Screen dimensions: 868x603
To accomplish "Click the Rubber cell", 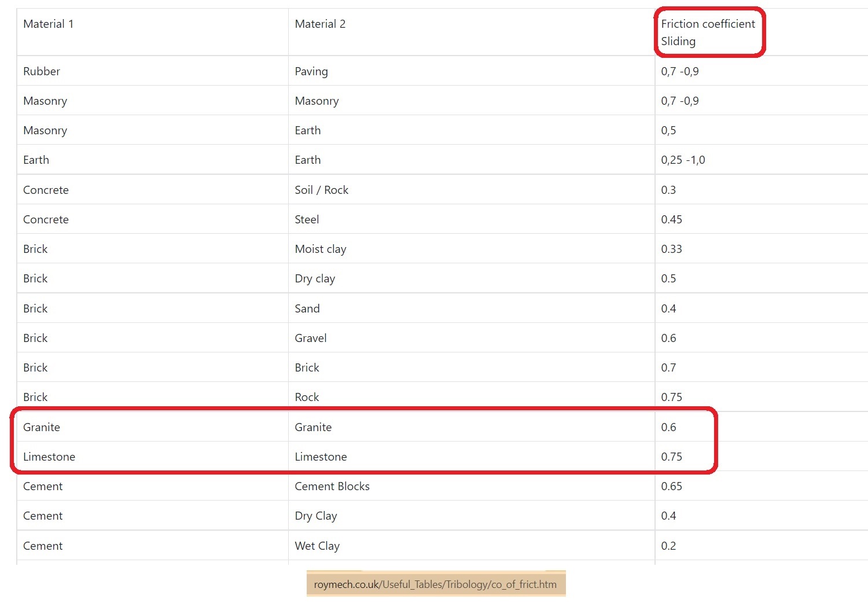I will (x=42, y=71).
